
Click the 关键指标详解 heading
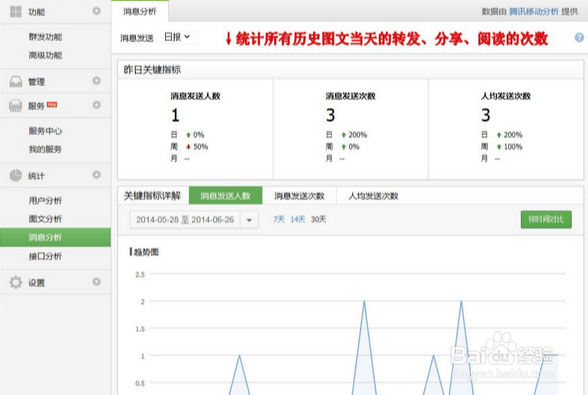(x=152, y=196)
